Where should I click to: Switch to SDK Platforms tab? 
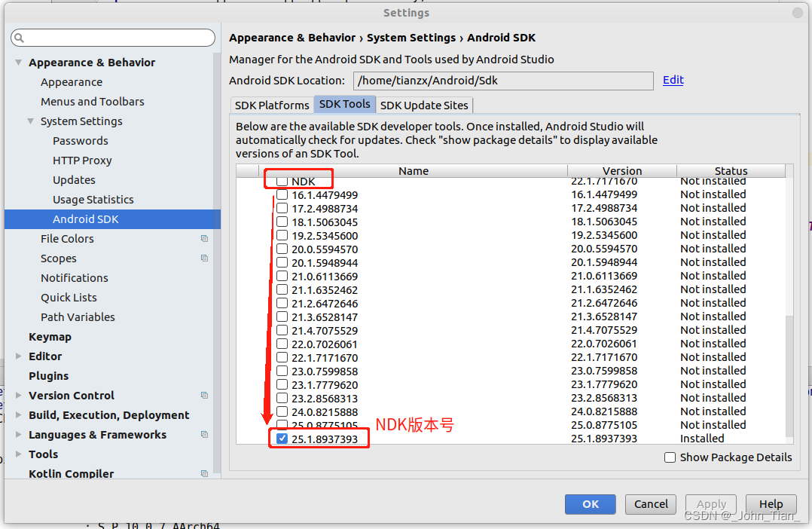[x=272, y=105]
